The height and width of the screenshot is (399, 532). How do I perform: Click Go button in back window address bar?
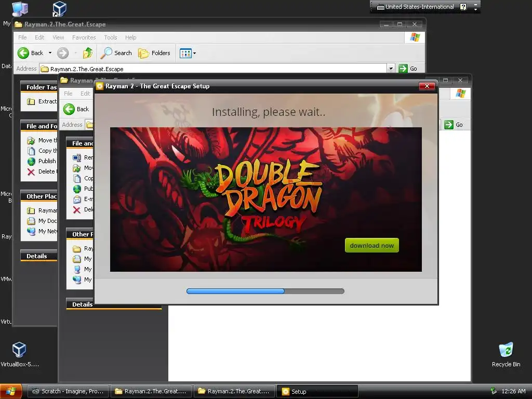click(408, 69)
